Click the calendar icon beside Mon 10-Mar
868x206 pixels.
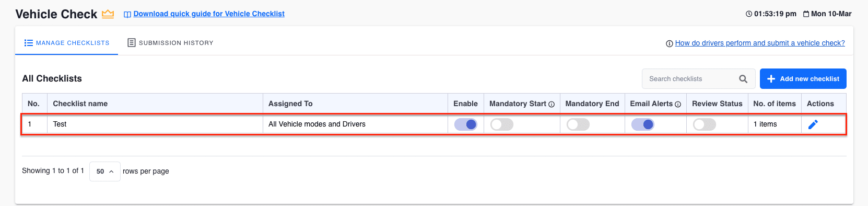pyautogui.click(x=806, y=14)
